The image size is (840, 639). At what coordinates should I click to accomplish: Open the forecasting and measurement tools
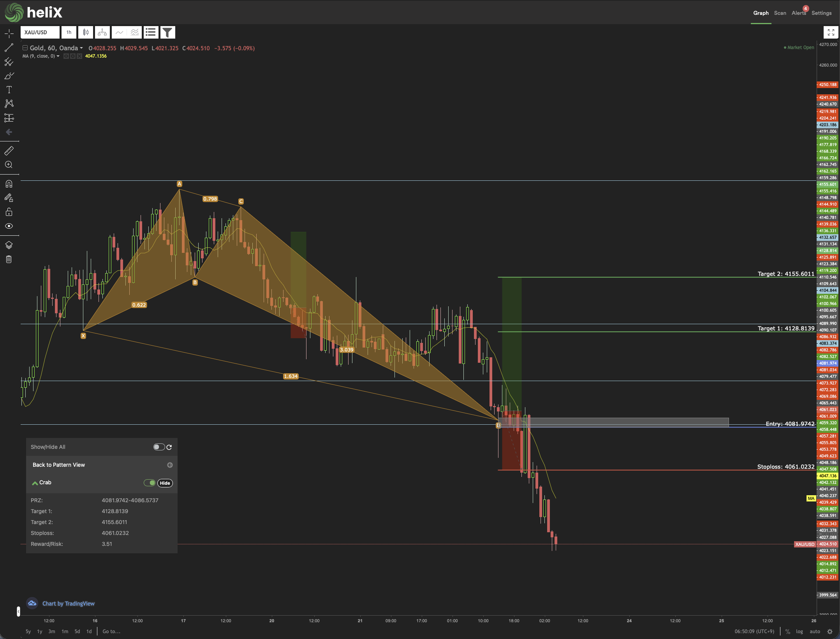tap(9, 118)
